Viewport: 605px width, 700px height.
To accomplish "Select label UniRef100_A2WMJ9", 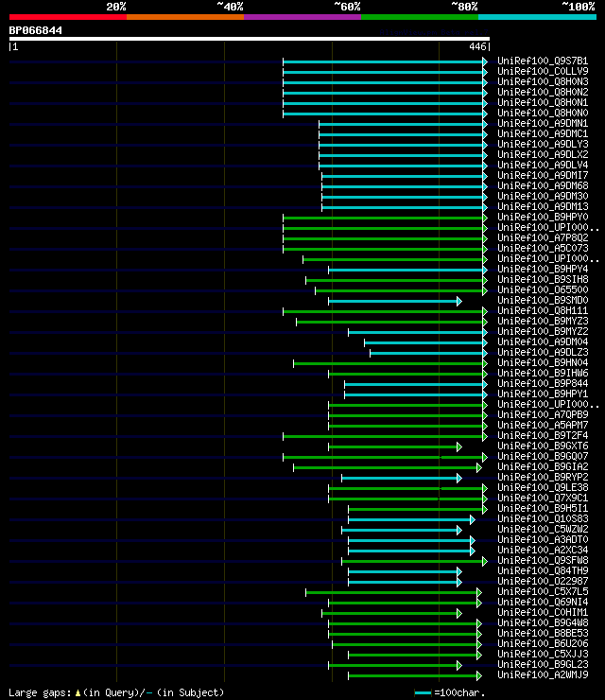I will pos(543,674).
